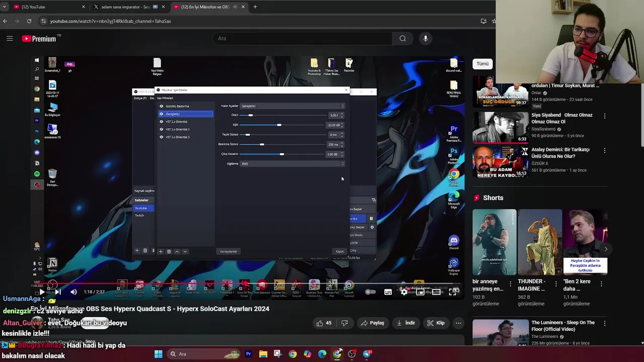Toggle subtitles in video player
This screenshot has height=362, width=644.
[388, 292]
